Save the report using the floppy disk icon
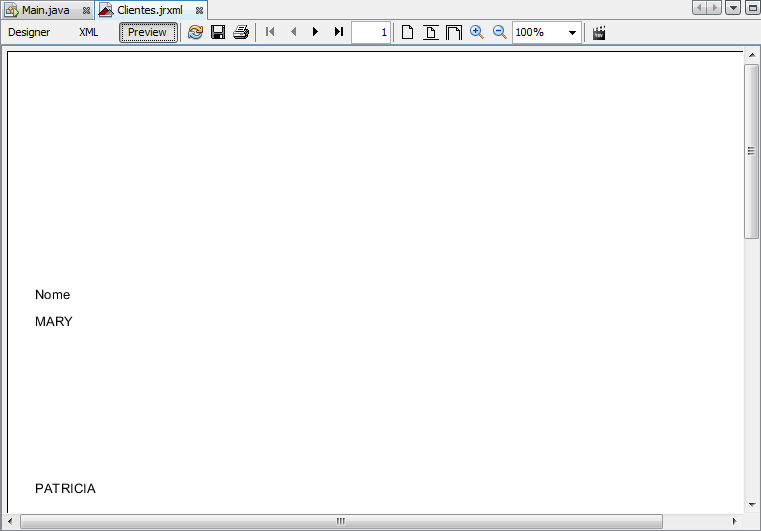 (218, 32)
